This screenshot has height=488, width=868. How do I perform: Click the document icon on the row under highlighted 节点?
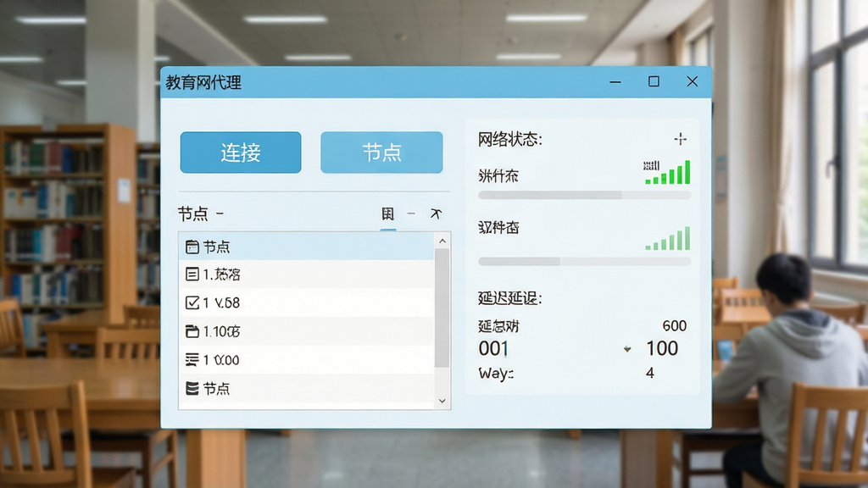coord(192,274)
